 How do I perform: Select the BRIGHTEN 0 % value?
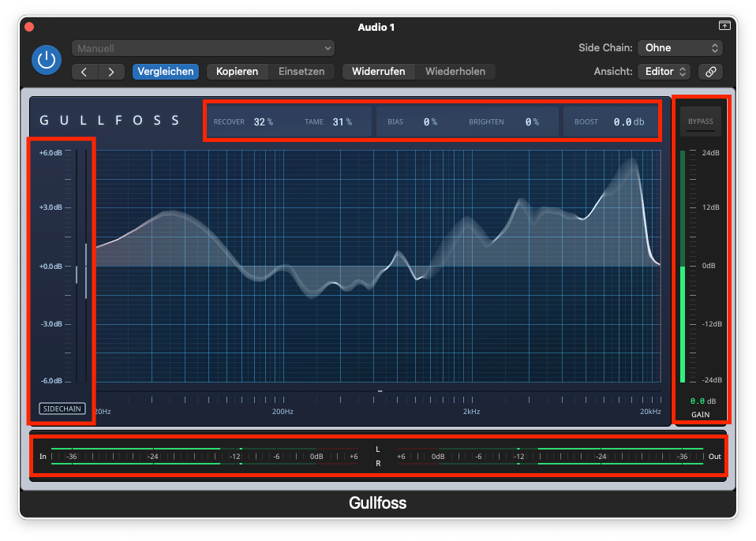[x=532, y=122]
